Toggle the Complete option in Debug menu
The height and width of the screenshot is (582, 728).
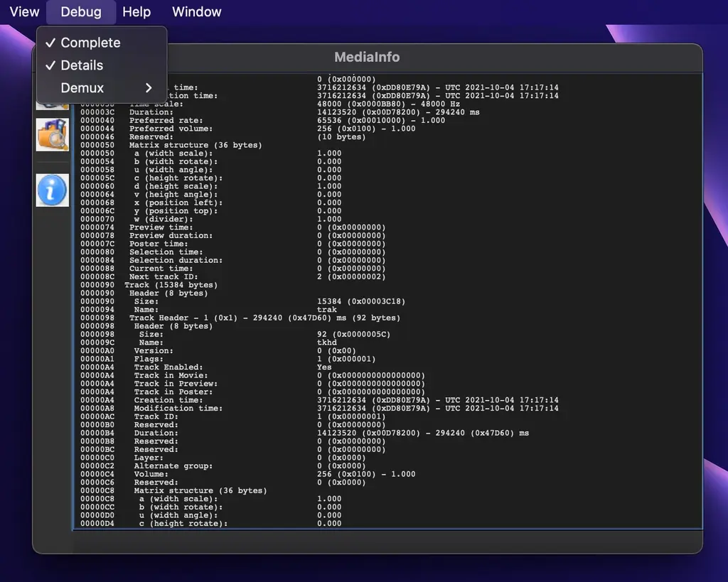tap(101, 43)
